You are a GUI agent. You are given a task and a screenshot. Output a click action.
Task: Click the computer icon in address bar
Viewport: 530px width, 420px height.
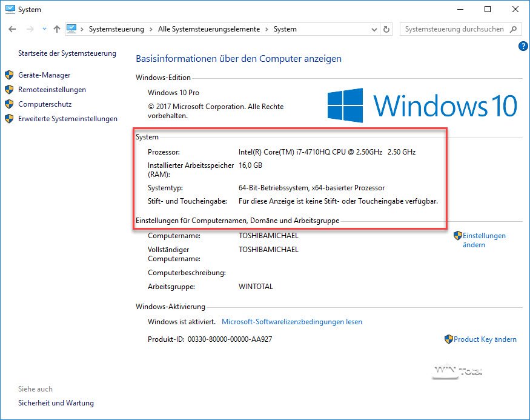pyautogui.click(x=71, y=29)
